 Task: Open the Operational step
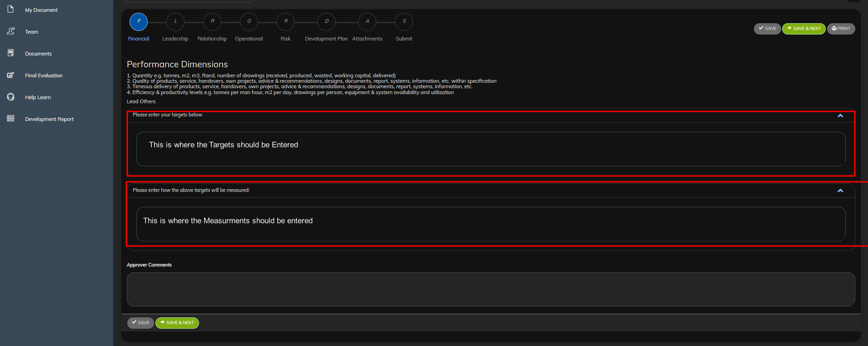click(x=249, y=22)
